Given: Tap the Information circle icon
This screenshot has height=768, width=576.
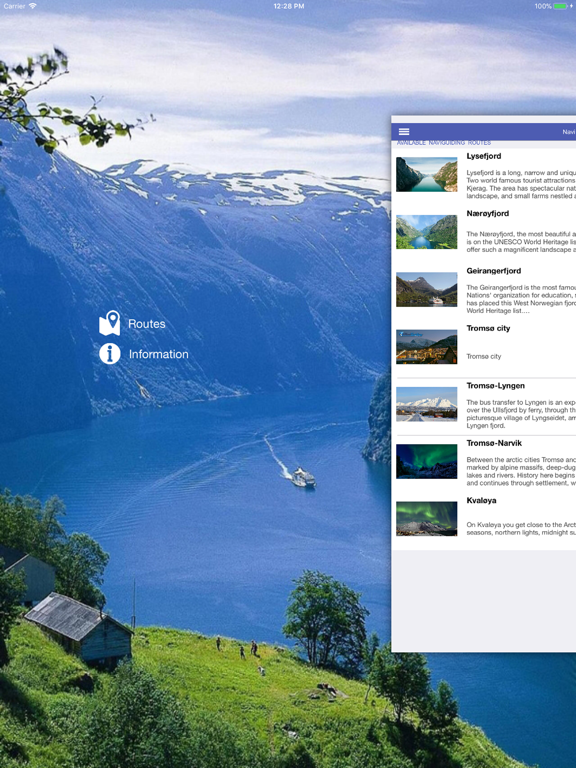Looking at the screenshot, I should coord(110,354).
